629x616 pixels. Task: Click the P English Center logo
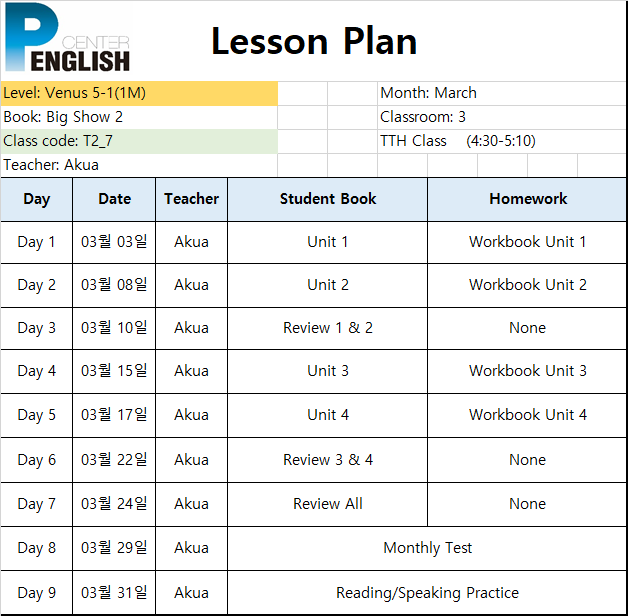[x=67, y=37]
